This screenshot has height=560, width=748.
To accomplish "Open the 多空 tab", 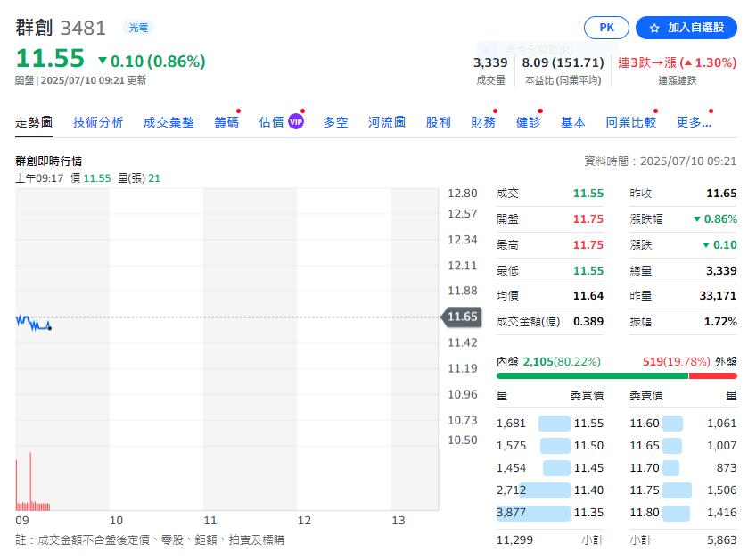I will click(336, 122).
